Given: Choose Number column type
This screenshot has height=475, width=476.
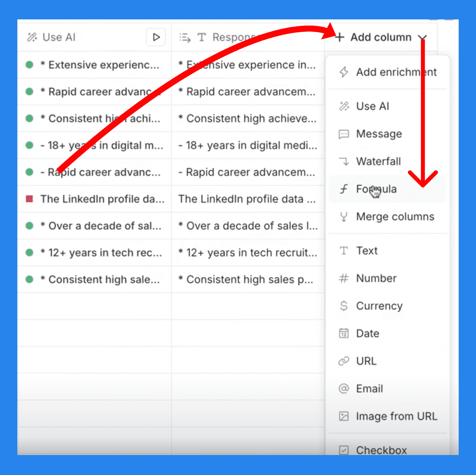Looking at the screenshot, I should [388, 278].
